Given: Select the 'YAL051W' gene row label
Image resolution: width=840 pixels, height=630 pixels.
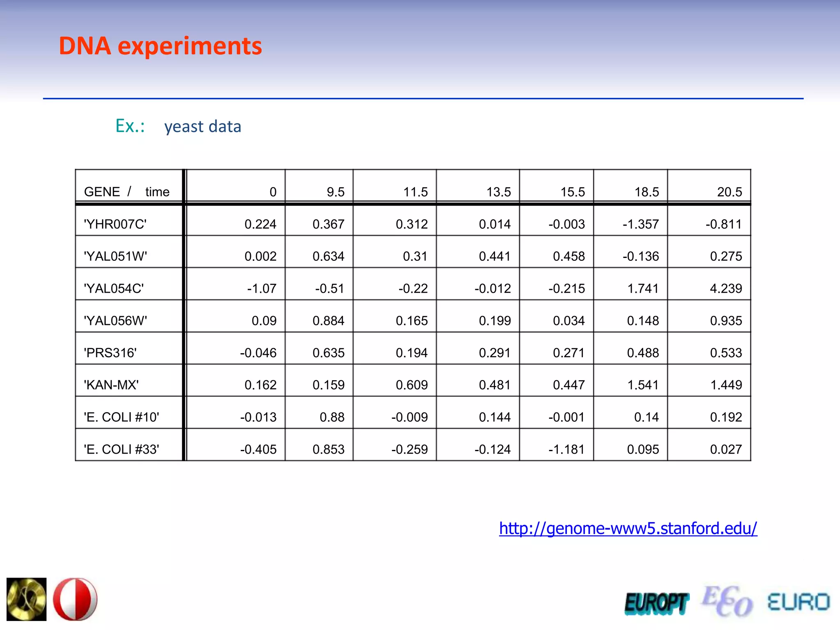Looking at the screenshot, I should point(115,256).
